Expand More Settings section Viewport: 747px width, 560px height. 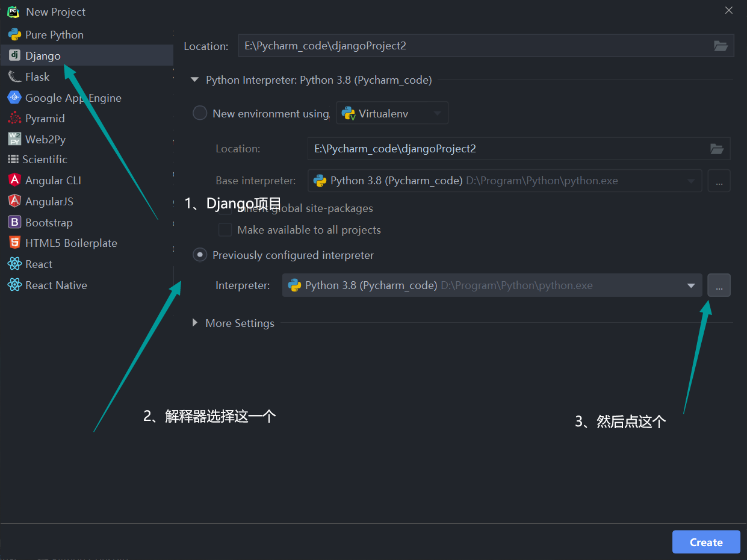click(x=195, y=323)
